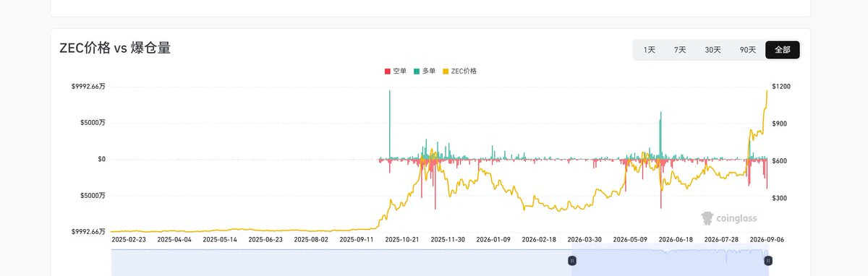Click the 2026-06-18 date label
This screenshot has width=868, height=276.
676,239
